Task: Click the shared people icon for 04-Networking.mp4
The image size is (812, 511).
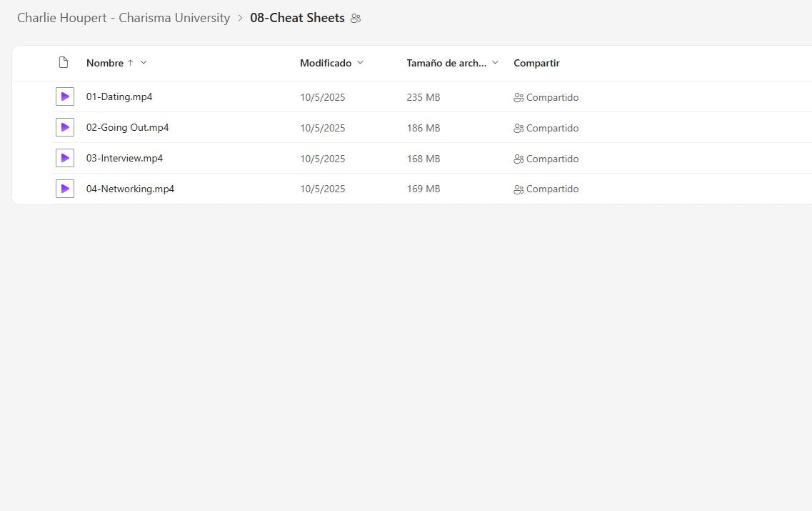Action: tap(518, 189)
